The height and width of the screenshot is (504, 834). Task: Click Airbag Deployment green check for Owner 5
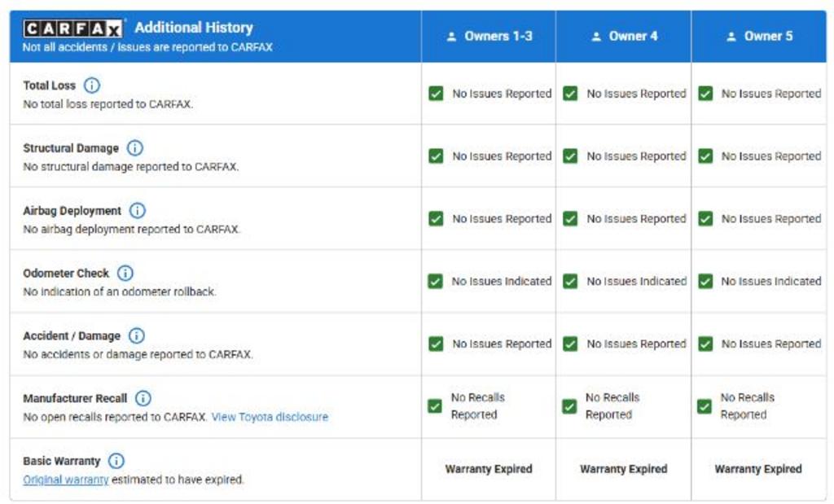tap(705, 218)
